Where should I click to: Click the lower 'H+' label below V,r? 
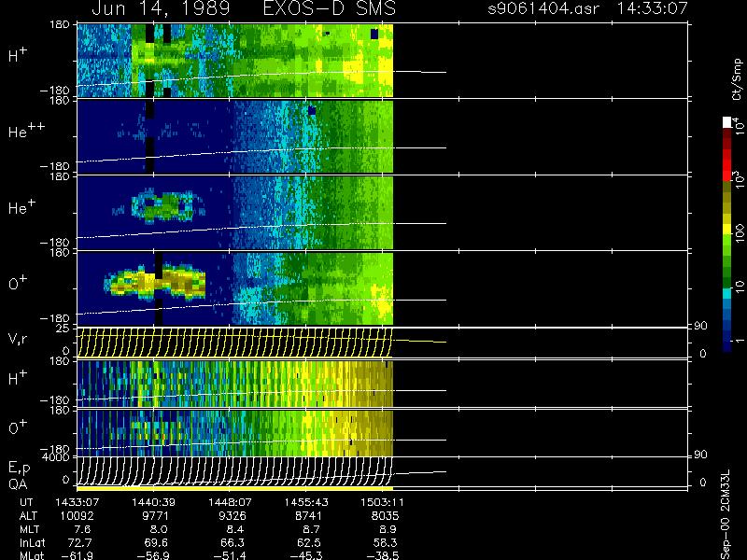(18, 378)
